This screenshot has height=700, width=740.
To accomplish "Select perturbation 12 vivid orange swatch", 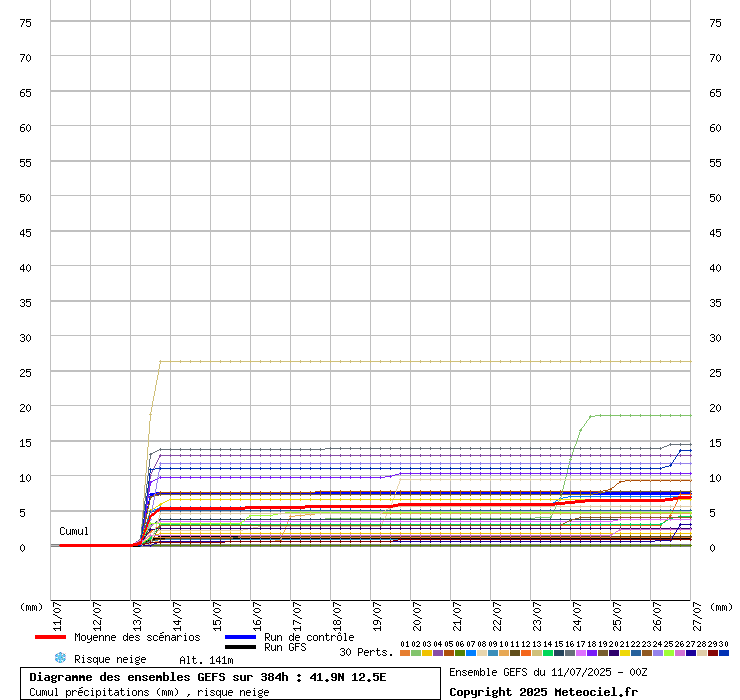I will 526,653.
